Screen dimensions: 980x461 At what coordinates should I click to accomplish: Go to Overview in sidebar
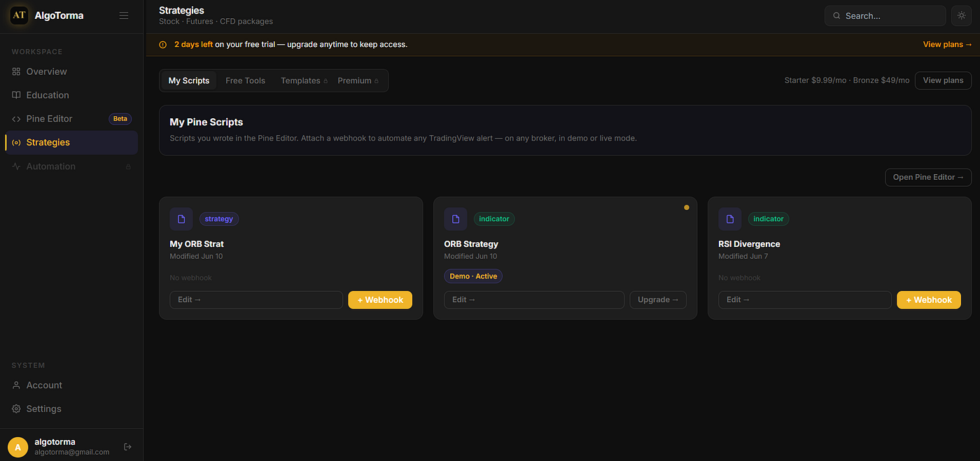pos(71,71)
